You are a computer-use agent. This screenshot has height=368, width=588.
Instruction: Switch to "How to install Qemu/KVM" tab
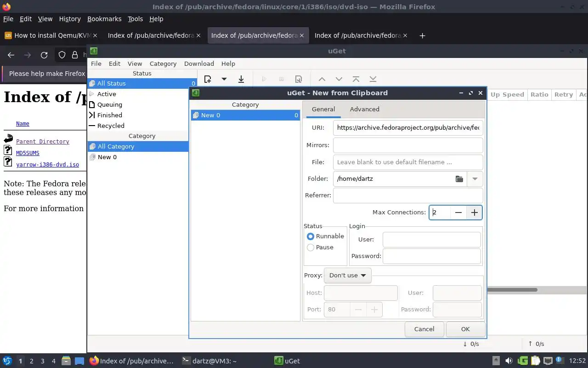pyautogui.click(x=51, y=35)
